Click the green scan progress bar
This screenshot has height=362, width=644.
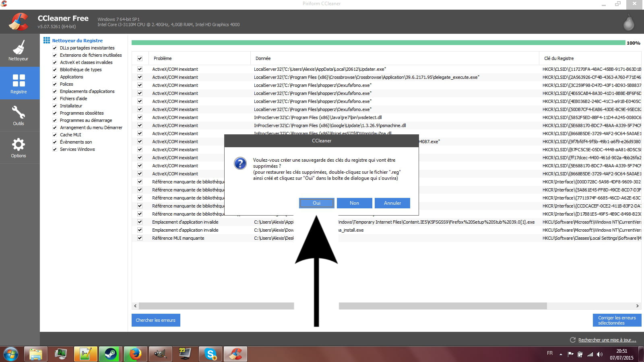(x=378, y=43)
